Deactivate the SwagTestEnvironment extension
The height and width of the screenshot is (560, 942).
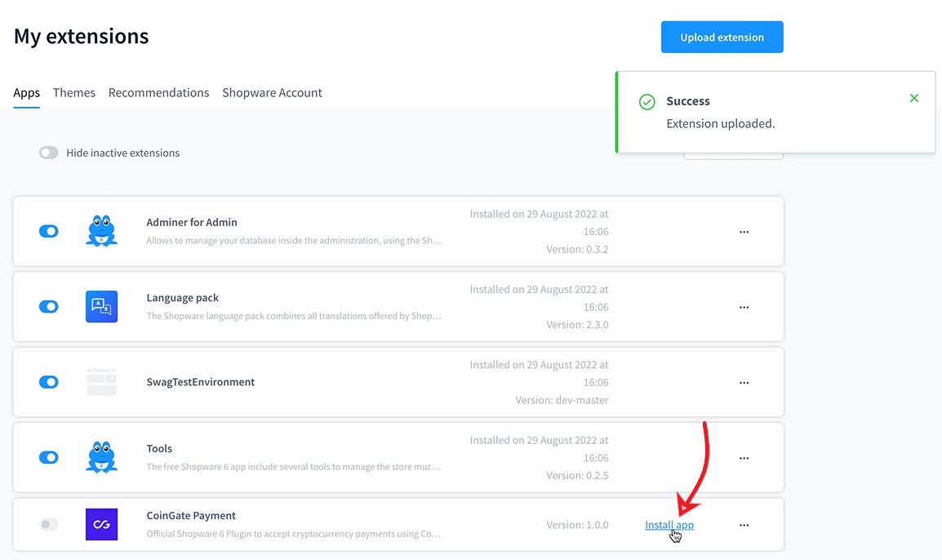pos(49,382)
